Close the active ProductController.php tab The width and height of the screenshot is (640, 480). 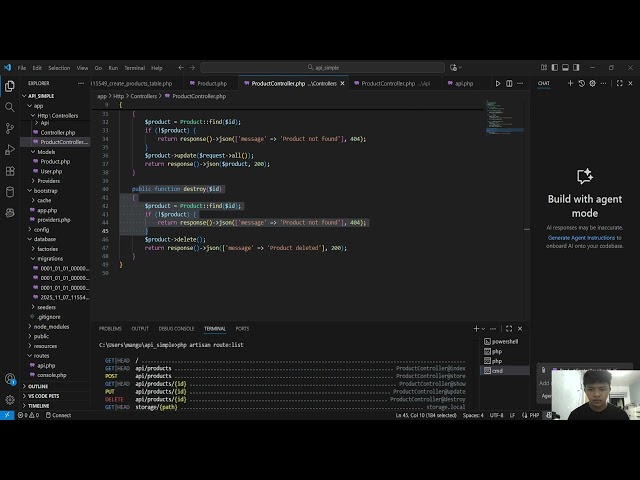pyautogui.click(x=342, y=83)
